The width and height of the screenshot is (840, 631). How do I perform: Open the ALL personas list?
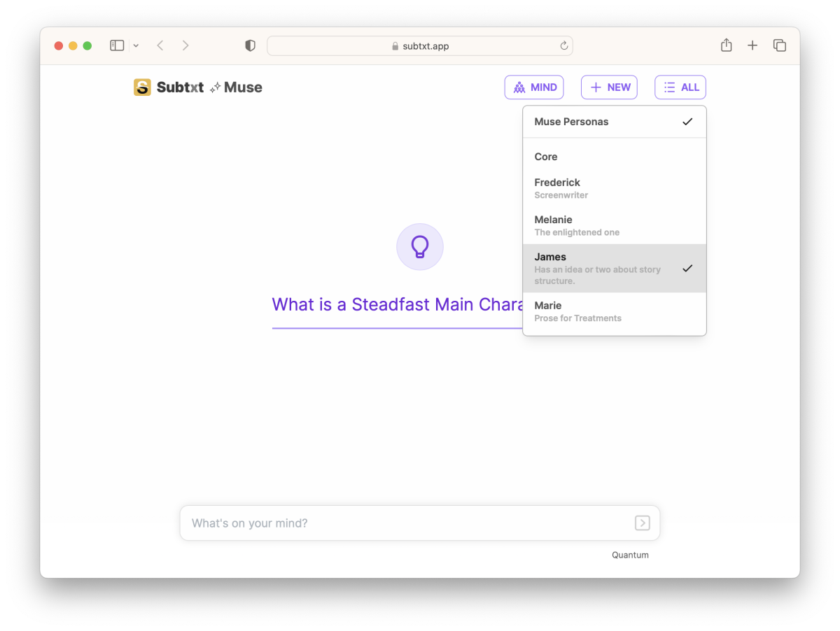[680, 87]
